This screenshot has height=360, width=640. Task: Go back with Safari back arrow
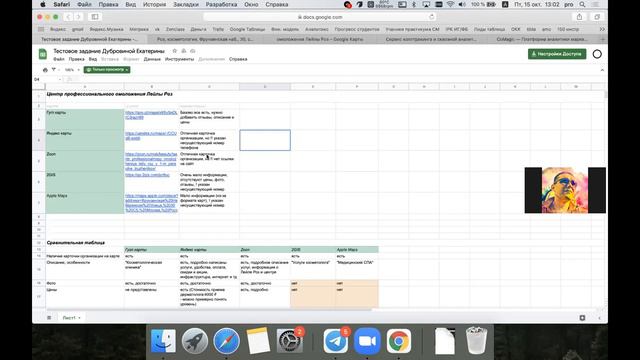tap(68, 17)
